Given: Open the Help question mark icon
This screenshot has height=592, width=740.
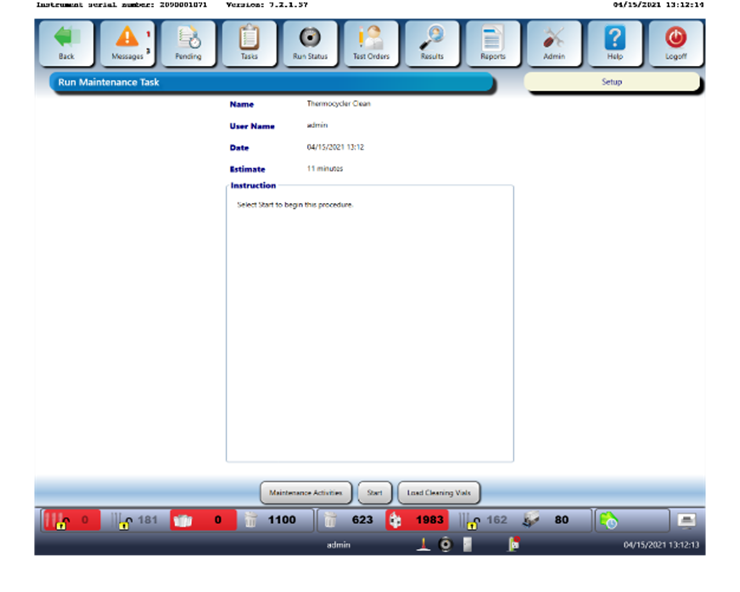Looking at the screenshot, I should click(x=615, y=39).
